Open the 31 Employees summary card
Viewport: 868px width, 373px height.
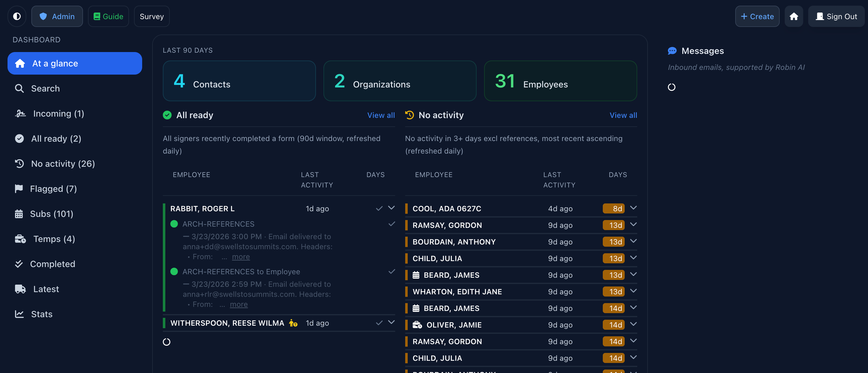point(560,81)
